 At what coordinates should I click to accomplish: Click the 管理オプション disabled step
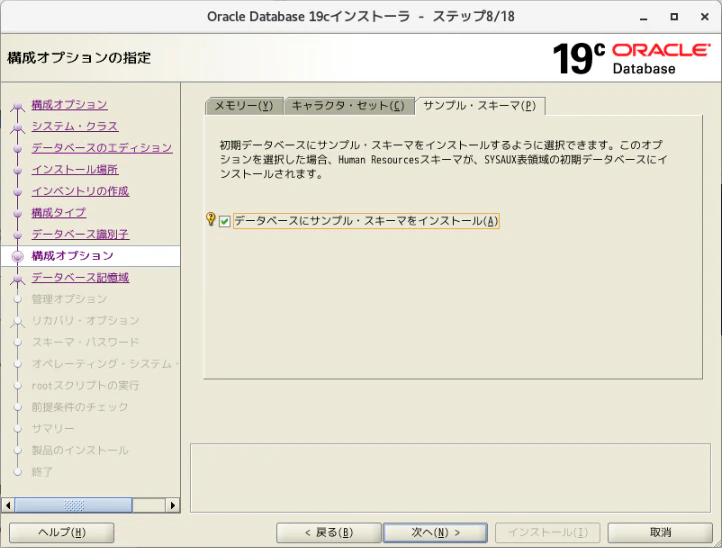pyautogui.click(x=70, y=299)
